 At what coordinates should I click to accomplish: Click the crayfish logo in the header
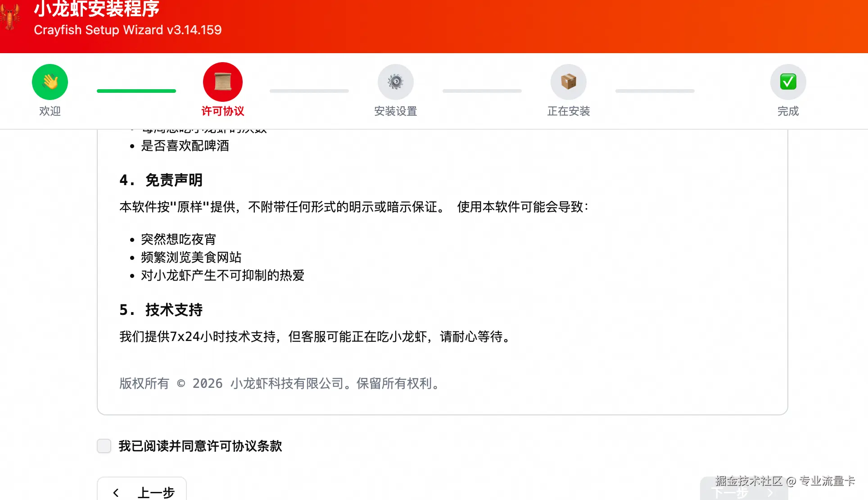point(10,17)
